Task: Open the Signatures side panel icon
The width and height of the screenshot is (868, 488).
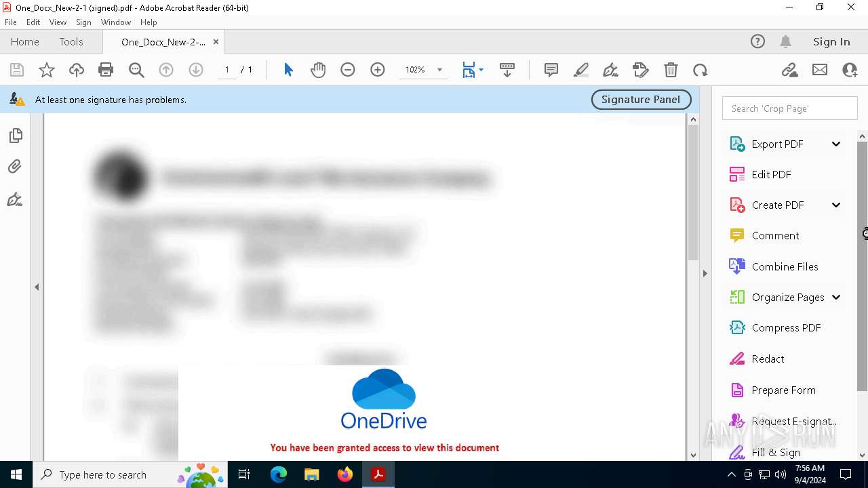Action: [16, 199]
